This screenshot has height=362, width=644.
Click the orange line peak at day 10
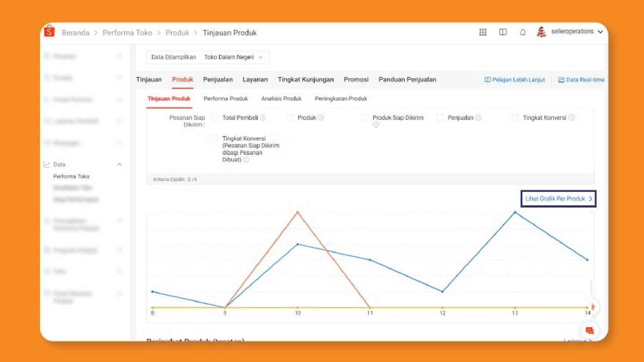point(297,212)
